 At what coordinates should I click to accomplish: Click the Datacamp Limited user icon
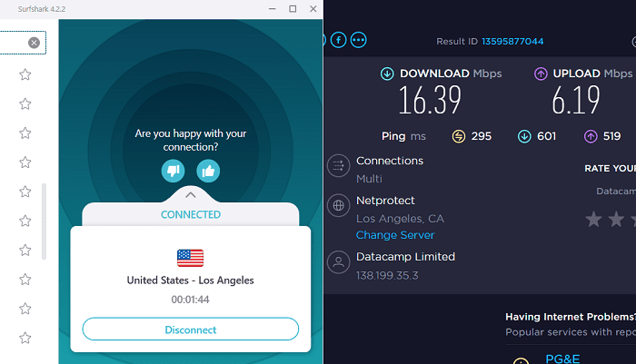339,263
